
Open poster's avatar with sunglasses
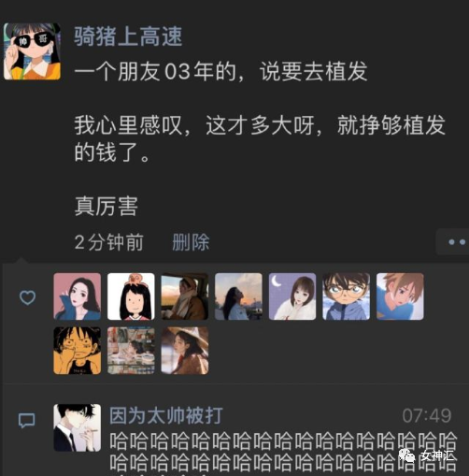(32, 51)
